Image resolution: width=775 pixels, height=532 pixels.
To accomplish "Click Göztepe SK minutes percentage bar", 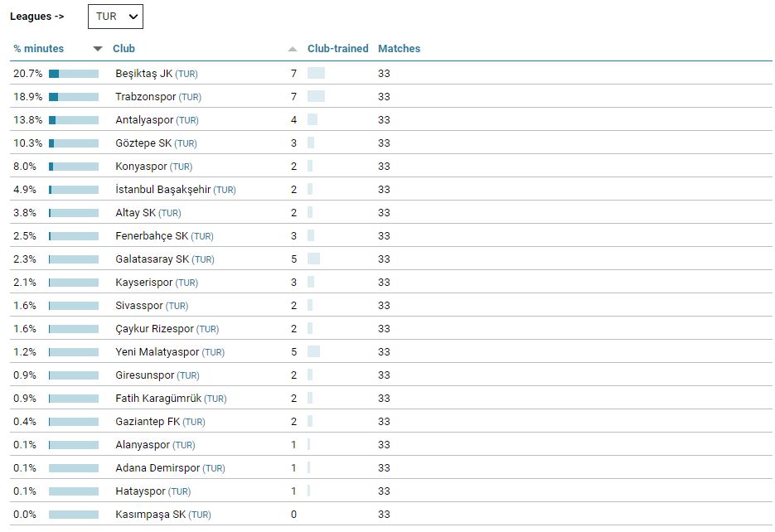I will coord(74,143).
